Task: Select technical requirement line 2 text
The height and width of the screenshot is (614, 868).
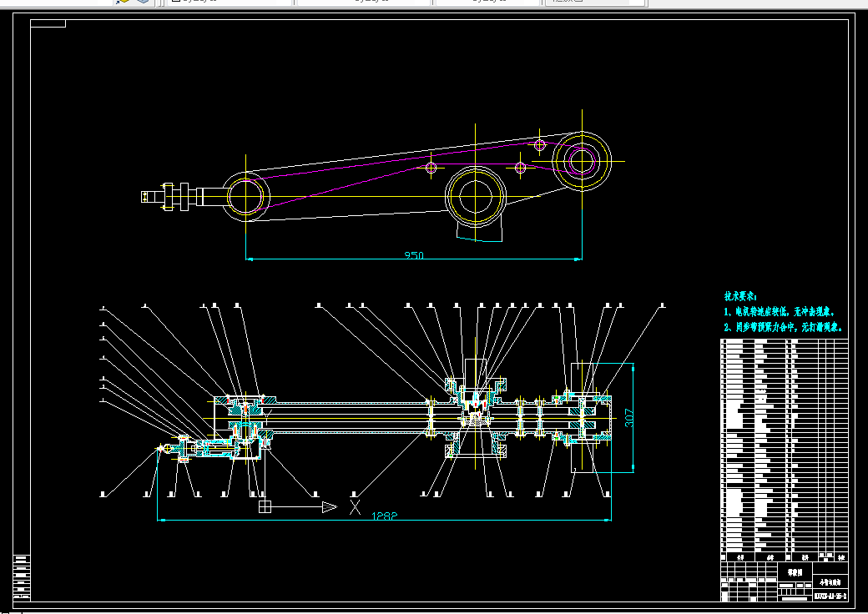Action: point(784,328)
